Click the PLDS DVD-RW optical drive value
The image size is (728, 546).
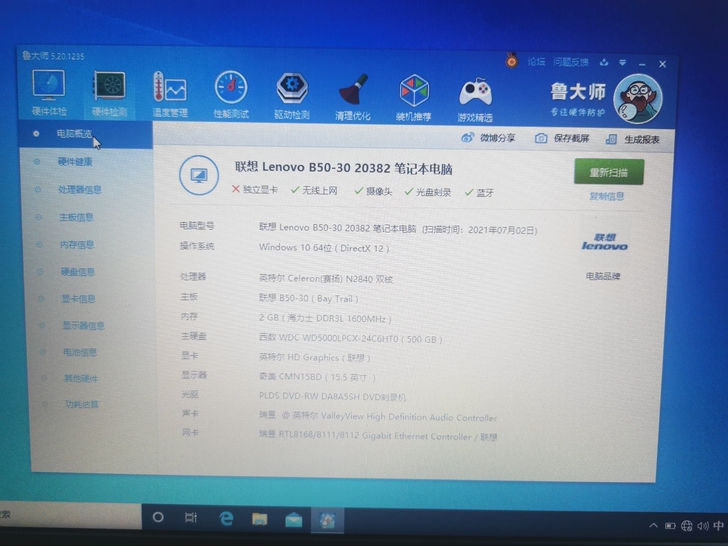332,397
